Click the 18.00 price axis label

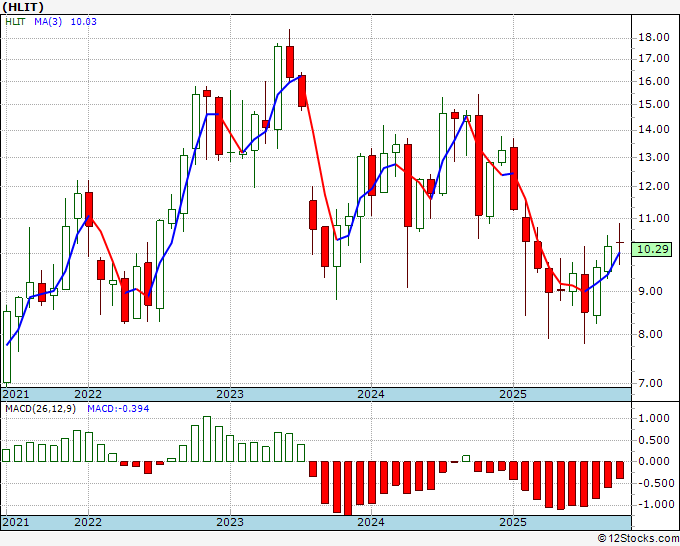coord(654,37)
